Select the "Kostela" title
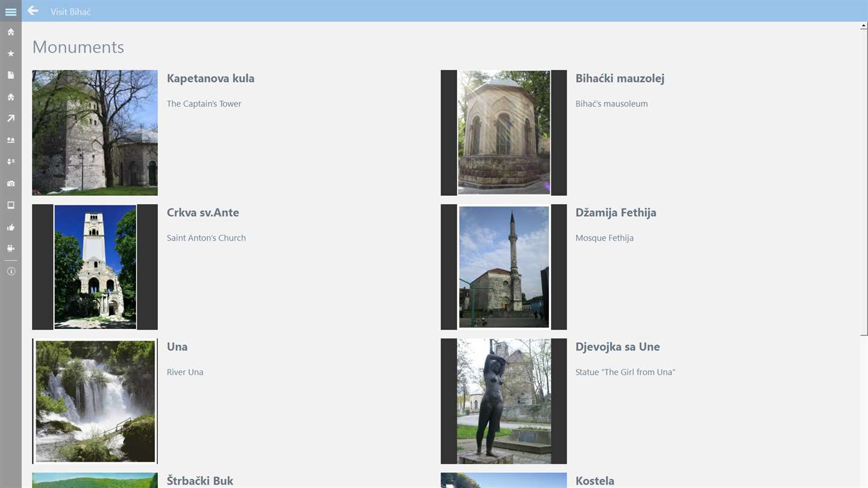Image resolution: width=868 pixels, height=488 pixels. pyautogui.click(x=595, y=481)
